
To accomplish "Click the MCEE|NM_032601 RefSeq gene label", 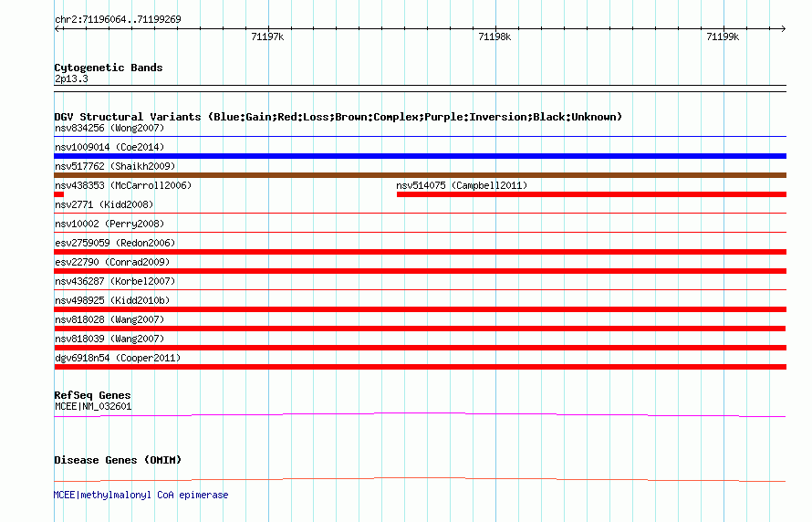I will point(93,406).
